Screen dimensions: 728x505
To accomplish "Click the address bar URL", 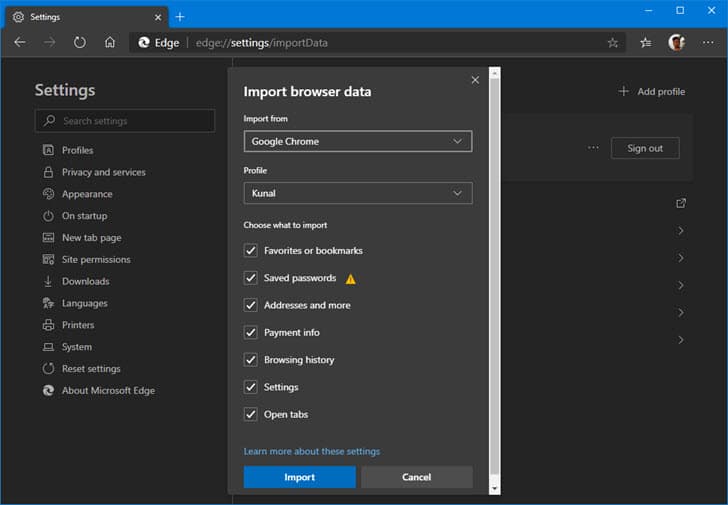I will [261, 43].
